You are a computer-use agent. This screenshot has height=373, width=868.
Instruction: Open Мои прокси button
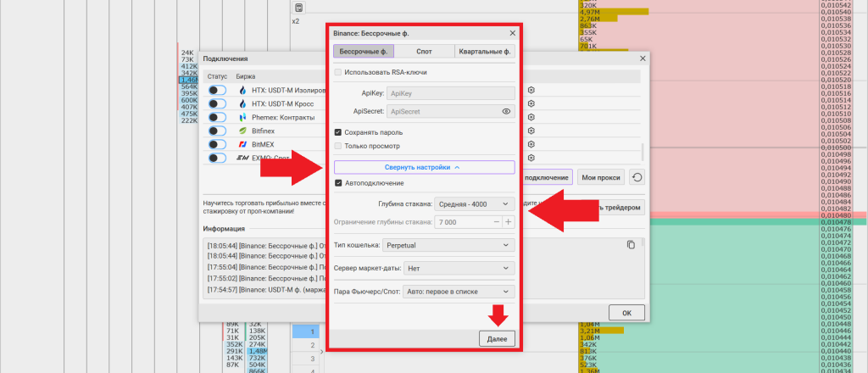601,177
